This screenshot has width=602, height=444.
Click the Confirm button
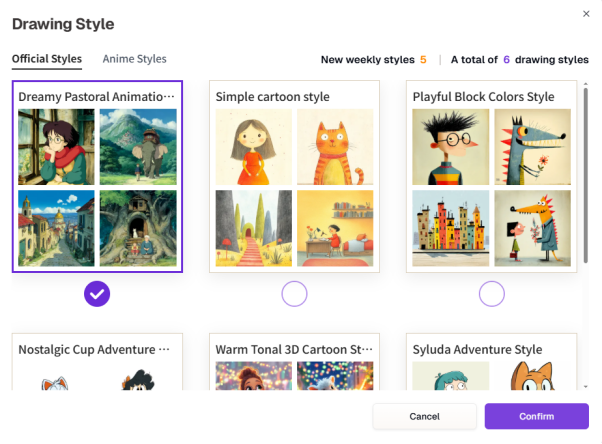536,416
